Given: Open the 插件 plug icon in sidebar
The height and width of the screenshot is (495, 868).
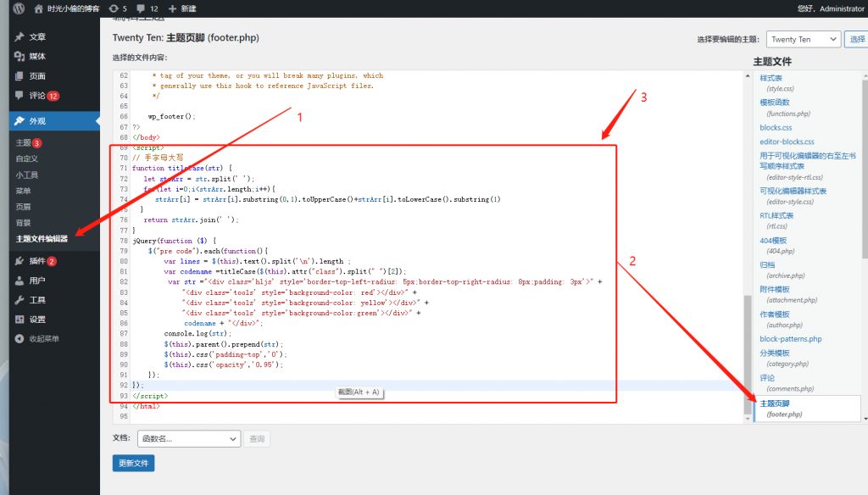Looking at the screenshot, I should 19,261.
